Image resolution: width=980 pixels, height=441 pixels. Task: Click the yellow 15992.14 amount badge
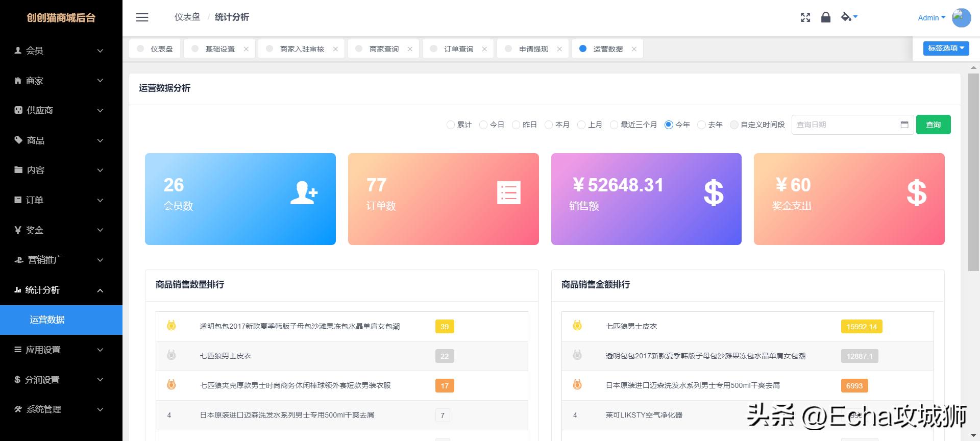[x=862, y=327]
